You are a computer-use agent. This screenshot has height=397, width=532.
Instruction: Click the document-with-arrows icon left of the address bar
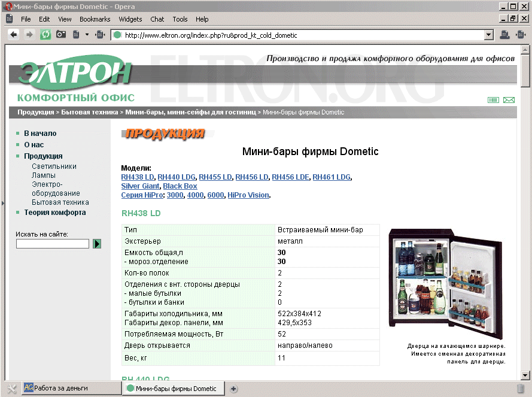[100, 35]
